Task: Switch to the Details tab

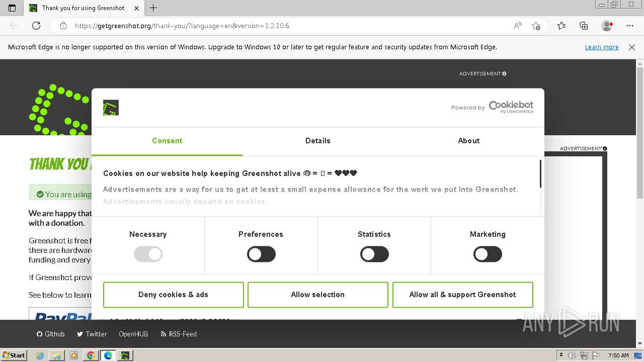Action: (x=318, y=141)
